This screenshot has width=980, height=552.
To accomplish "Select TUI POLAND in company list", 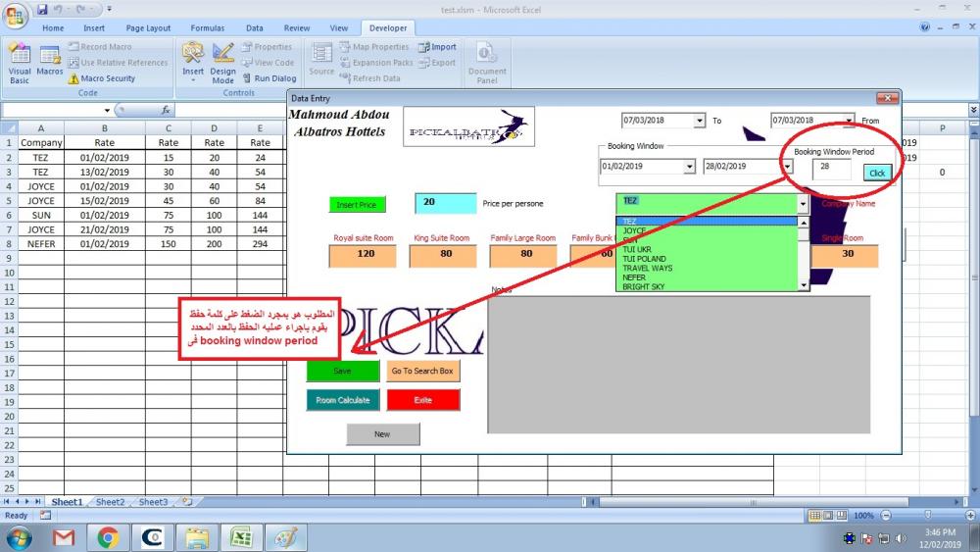I will click(707, 259).
